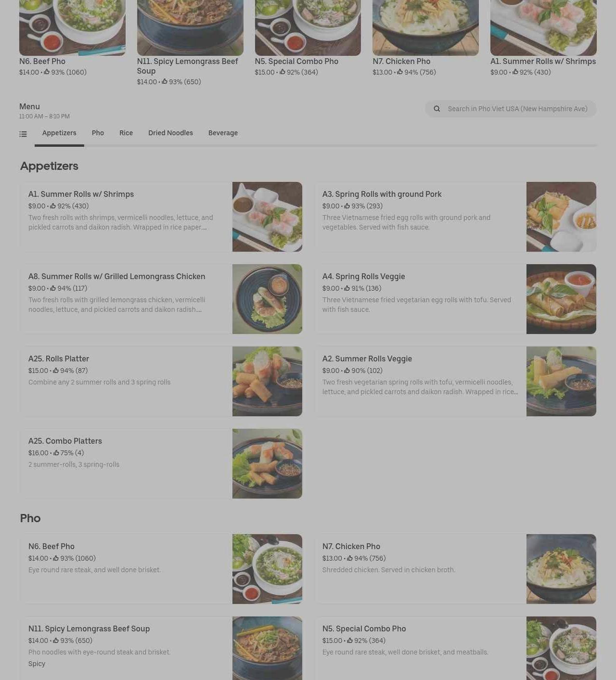Open A3. Spring Rolls with ground Pork item
This screenshot has height=680, width=616.
(x=455, y=217)
